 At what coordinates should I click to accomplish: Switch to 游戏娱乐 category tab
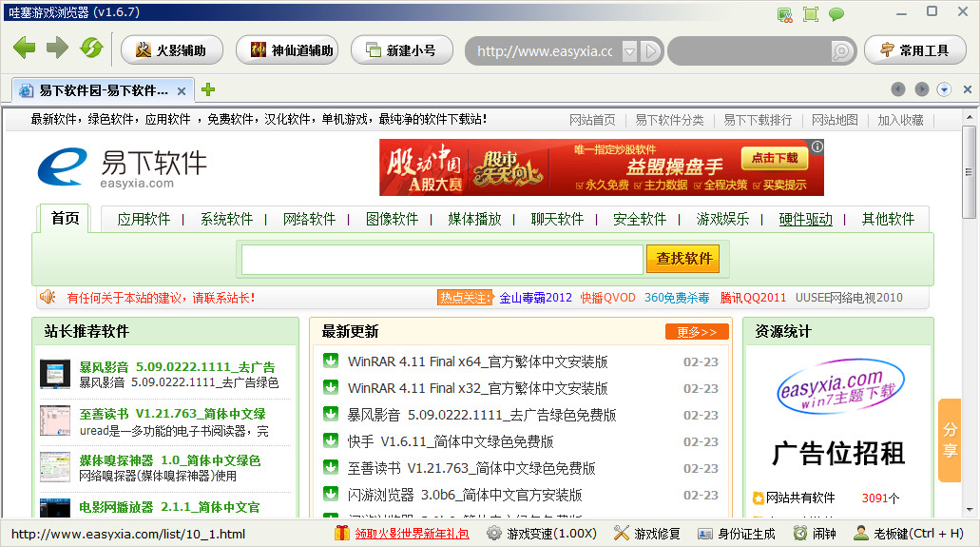(x=722, y=219)
